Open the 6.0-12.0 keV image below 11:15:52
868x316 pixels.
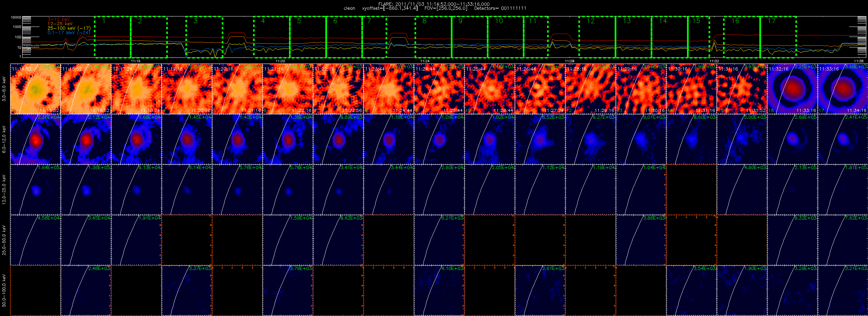86,139
